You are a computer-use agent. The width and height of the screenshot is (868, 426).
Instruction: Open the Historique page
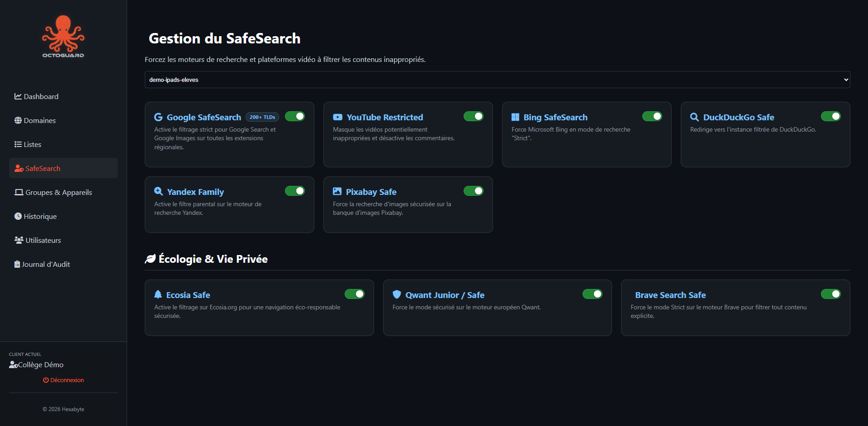click(x=63, y=216)
